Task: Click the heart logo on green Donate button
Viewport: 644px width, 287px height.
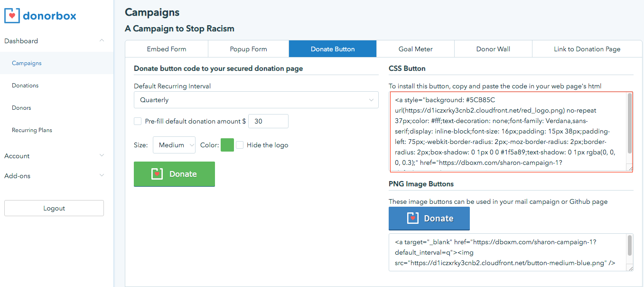Action: 157,174
